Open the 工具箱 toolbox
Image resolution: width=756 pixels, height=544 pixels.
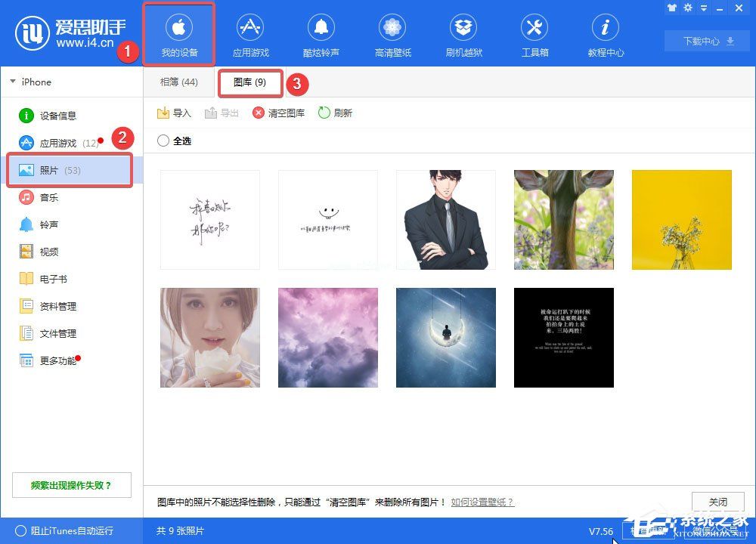click(534, 33)
